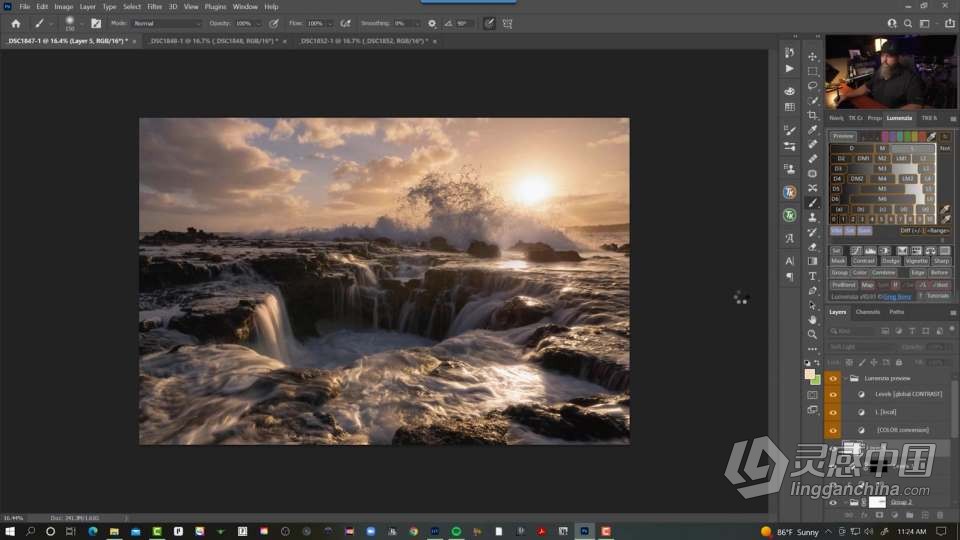Select the Zoom tool
Image resolution: width=960 pixels, height=540 pixels.
click(x=812, y=334)
